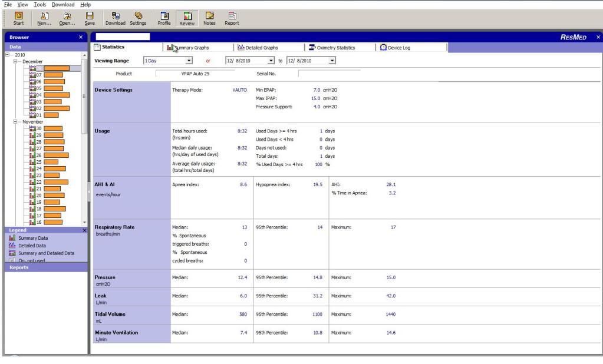Screen dimensions: 603x364
Task: Close the Legend panel
Action: (85, 230)
